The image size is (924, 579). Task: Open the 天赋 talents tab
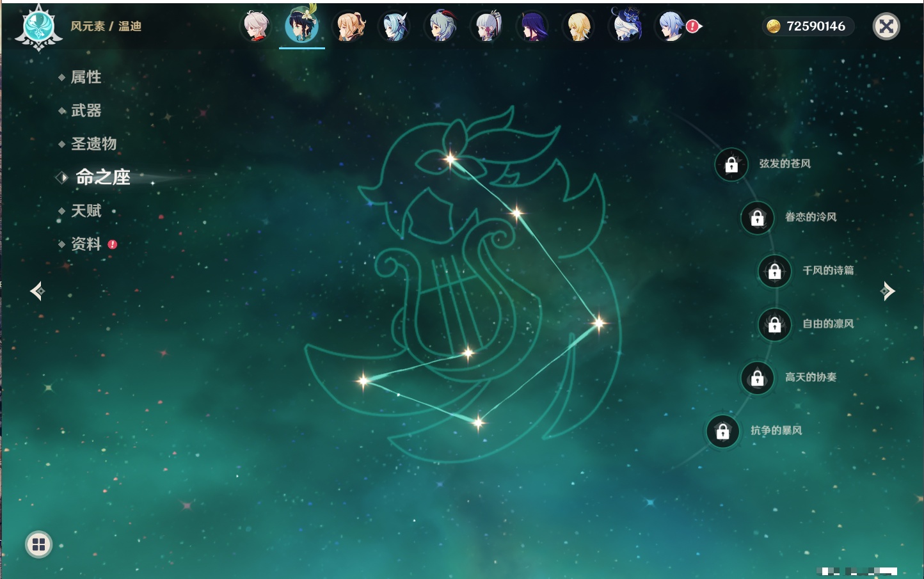coord(86,210)
